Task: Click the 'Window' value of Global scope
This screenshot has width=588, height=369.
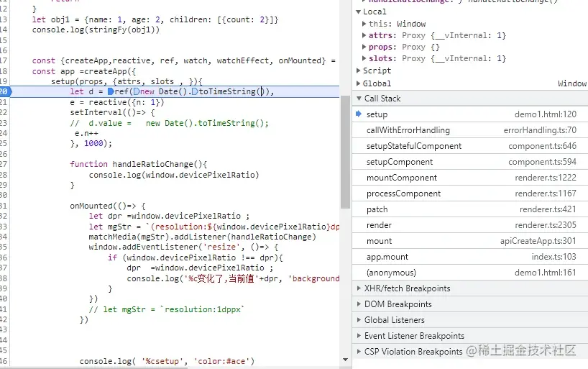Action: [x=572, y=83]
